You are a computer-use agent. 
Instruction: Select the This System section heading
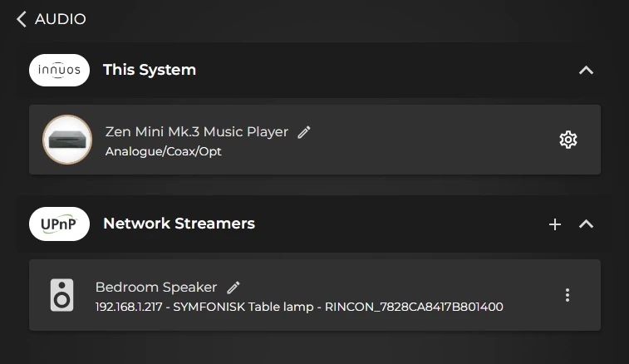pyautogui.click(x=150, y=70)
